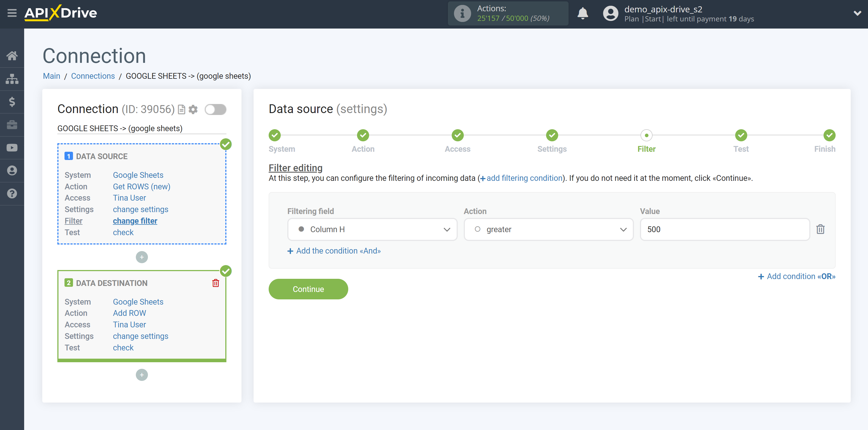Click Data Source Tina User access link
Screen dimensions: 868x430
[x=129, y=198]
